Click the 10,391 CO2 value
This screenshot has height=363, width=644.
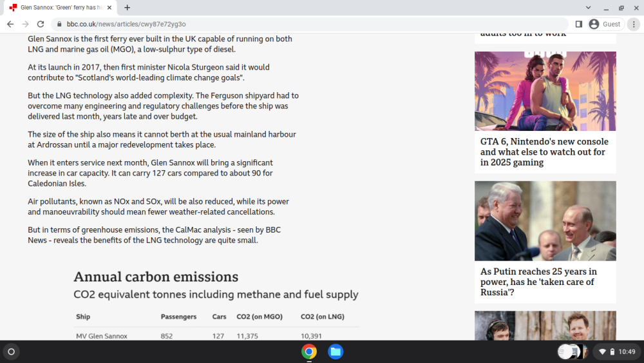[x=311, y=336]
